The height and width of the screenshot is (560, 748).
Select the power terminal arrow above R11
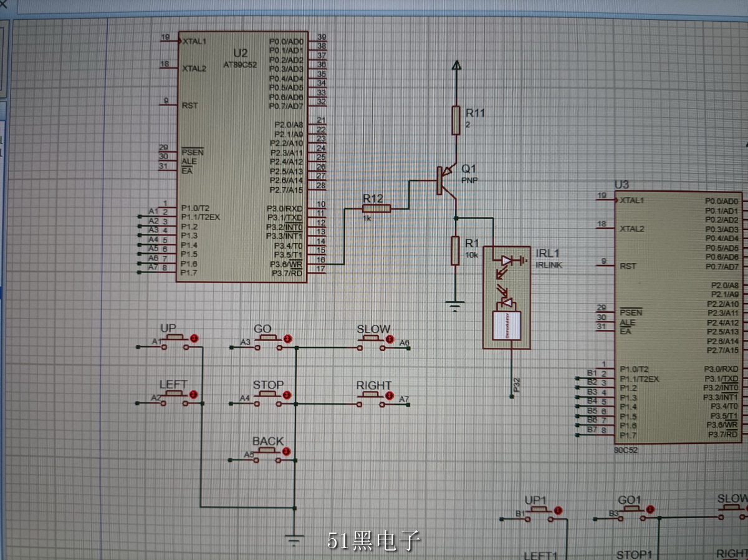coord(457,66)
